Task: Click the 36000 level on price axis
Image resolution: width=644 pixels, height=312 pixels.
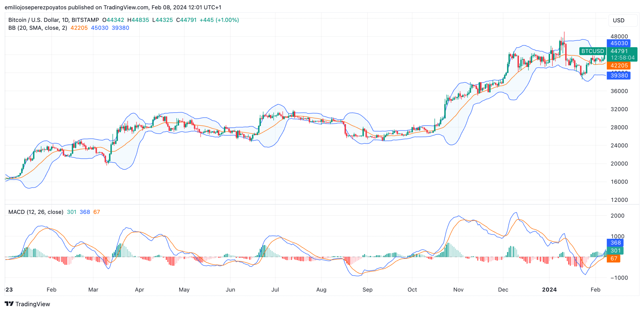Action: click(619, 91)
